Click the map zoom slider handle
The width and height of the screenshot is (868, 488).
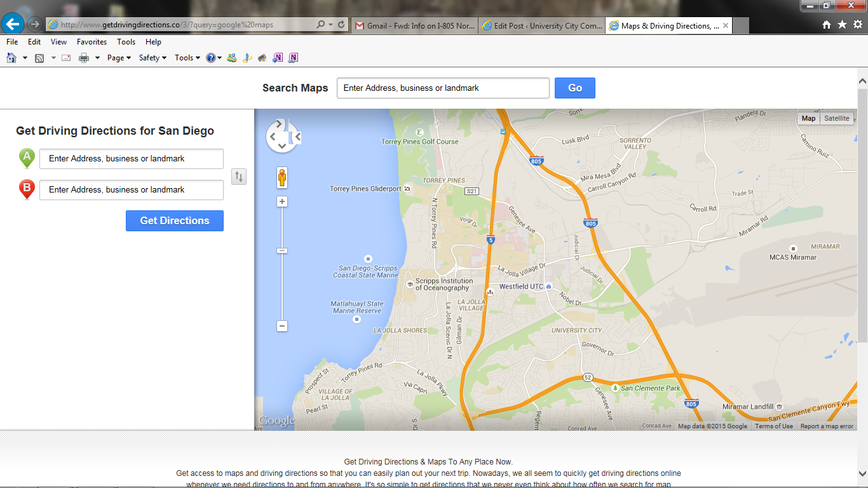tap(282, 251)
